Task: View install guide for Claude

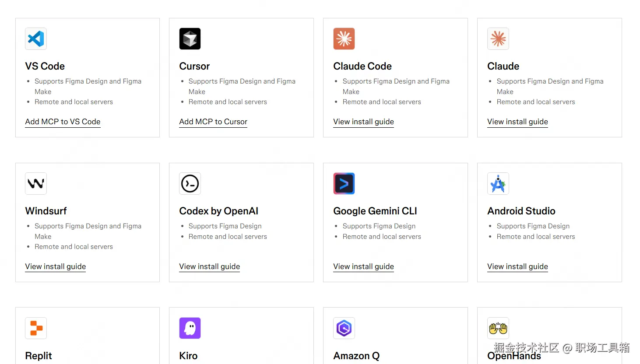Action: 517,122
